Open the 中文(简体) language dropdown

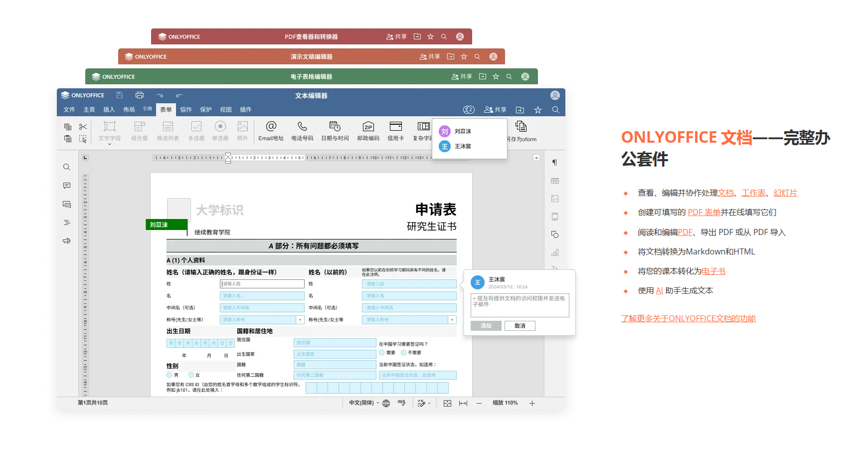pyautogui.click(x=364, y=403)
